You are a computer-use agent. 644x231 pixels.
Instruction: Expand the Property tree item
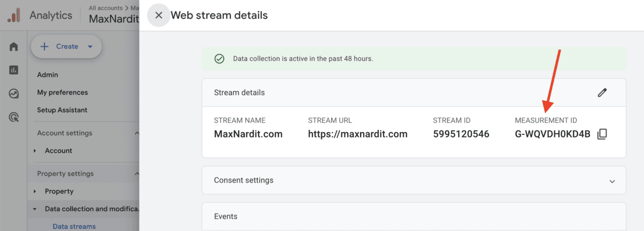point(35,191)
